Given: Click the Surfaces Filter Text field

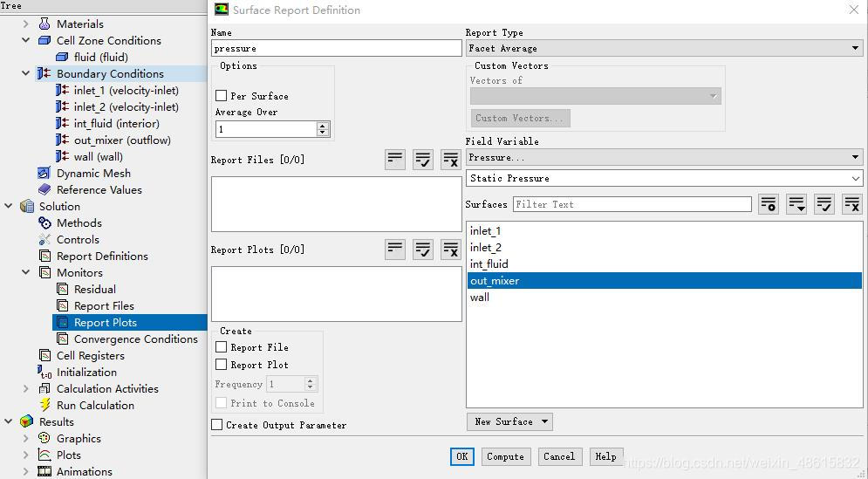Looking at the screenshot, I should point(632,204).
